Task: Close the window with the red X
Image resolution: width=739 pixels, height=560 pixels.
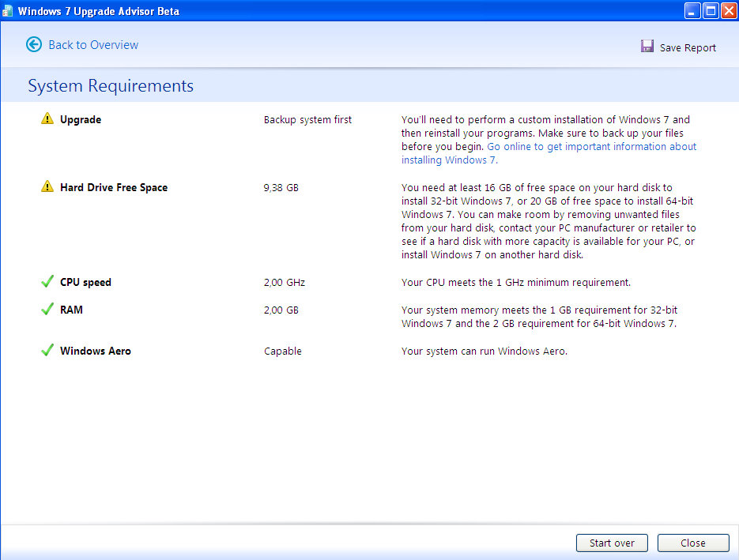Action: (729, 11)
